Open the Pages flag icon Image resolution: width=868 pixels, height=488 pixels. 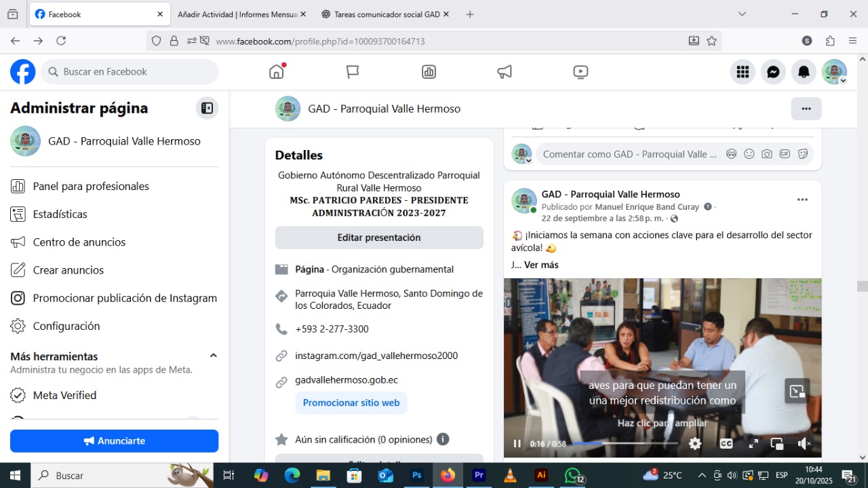coord(353,72)
